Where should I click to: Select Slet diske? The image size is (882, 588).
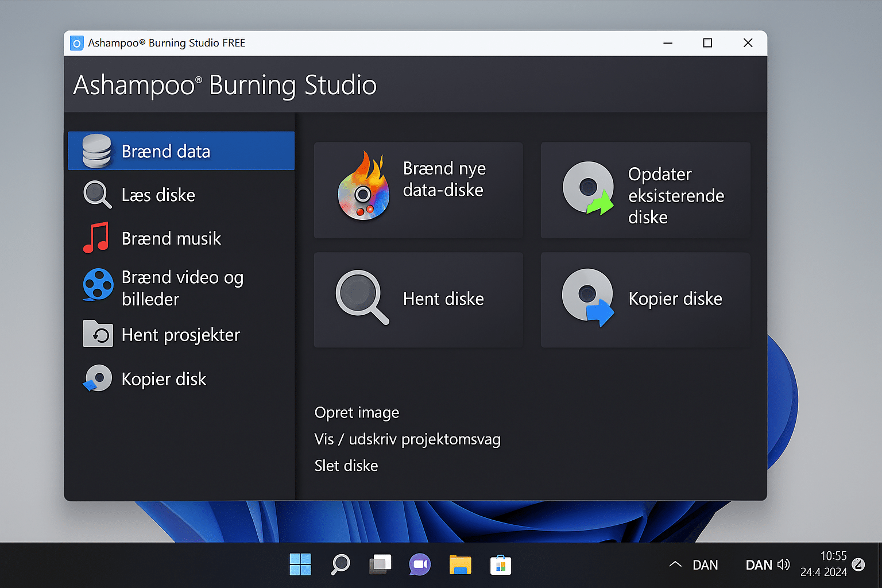point(346,465)
